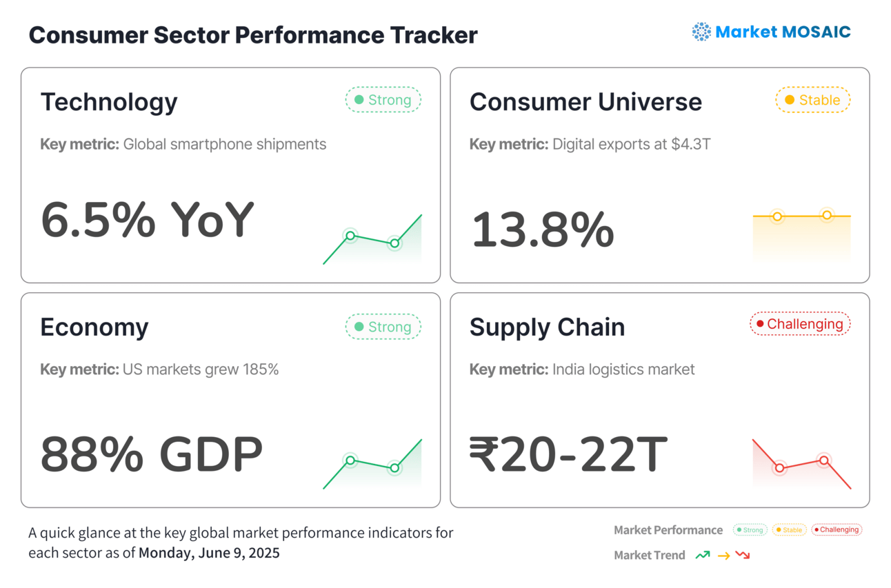
Task: Click the Economy card's green trend sparkline
Action: point(372,465)
